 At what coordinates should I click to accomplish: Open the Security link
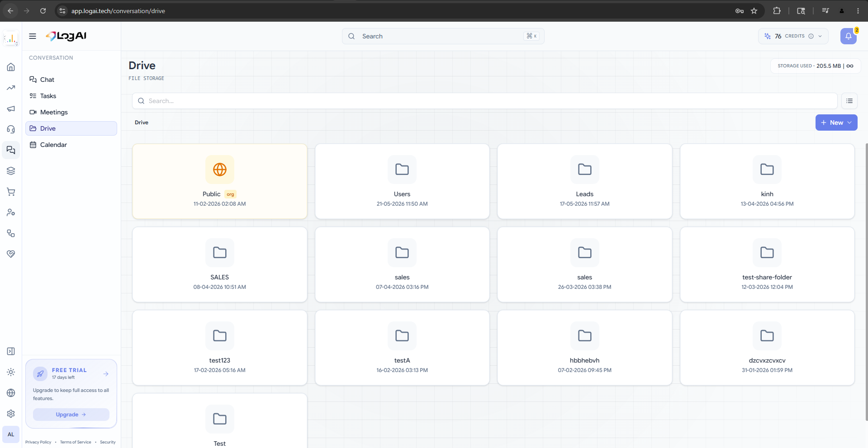[108, 442]
